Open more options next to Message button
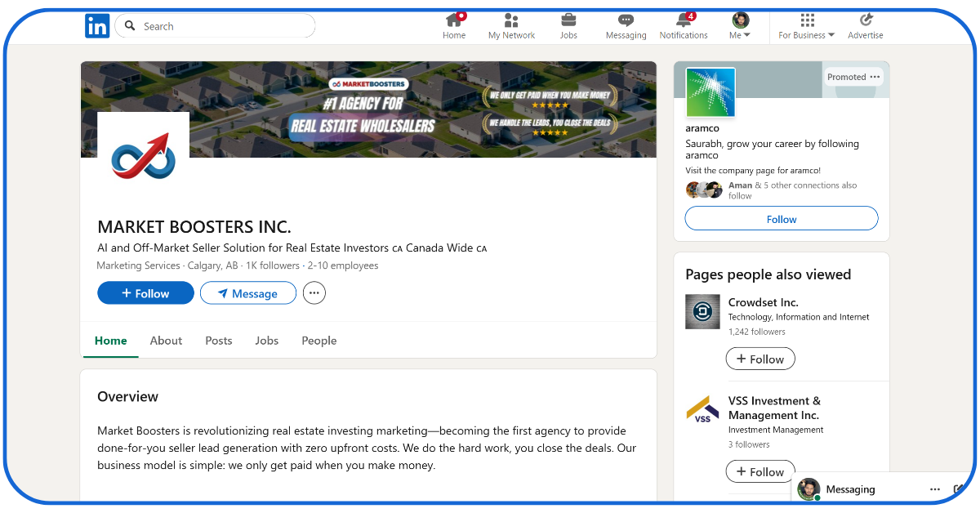 314,292
